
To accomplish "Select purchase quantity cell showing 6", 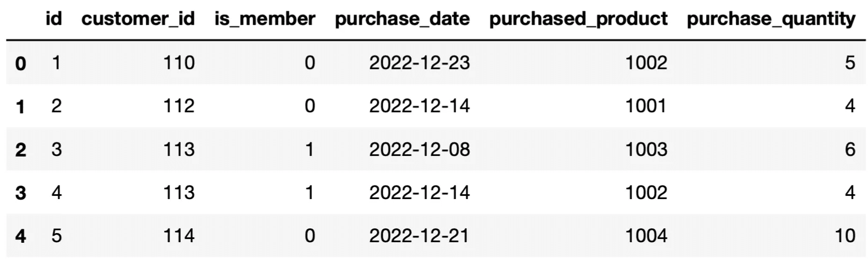I will [850, 149].
